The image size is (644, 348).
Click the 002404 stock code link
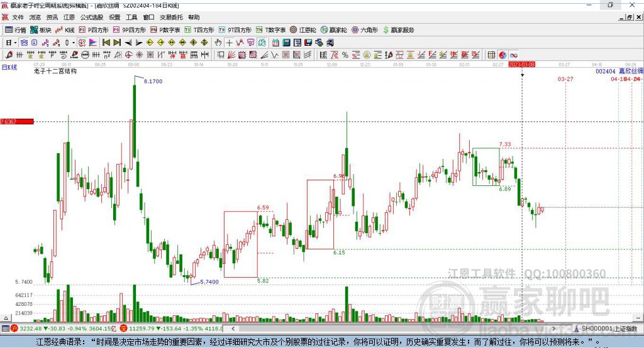606,72
